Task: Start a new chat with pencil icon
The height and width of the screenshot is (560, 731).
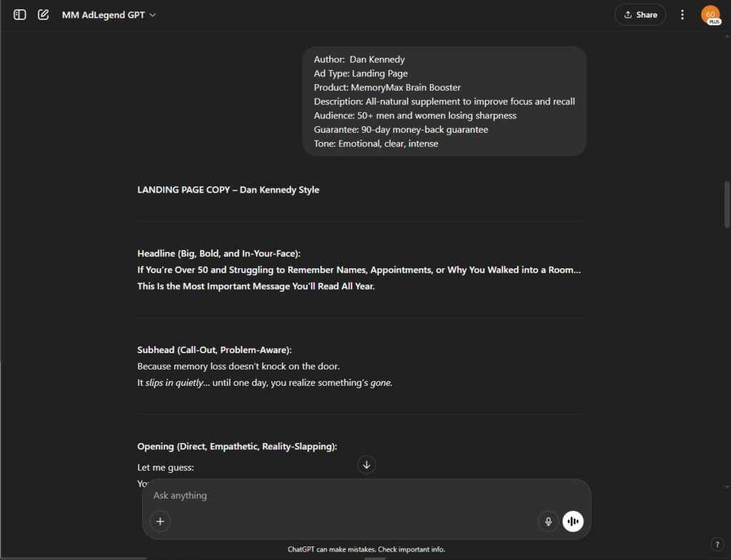Action: coord(44,15)
